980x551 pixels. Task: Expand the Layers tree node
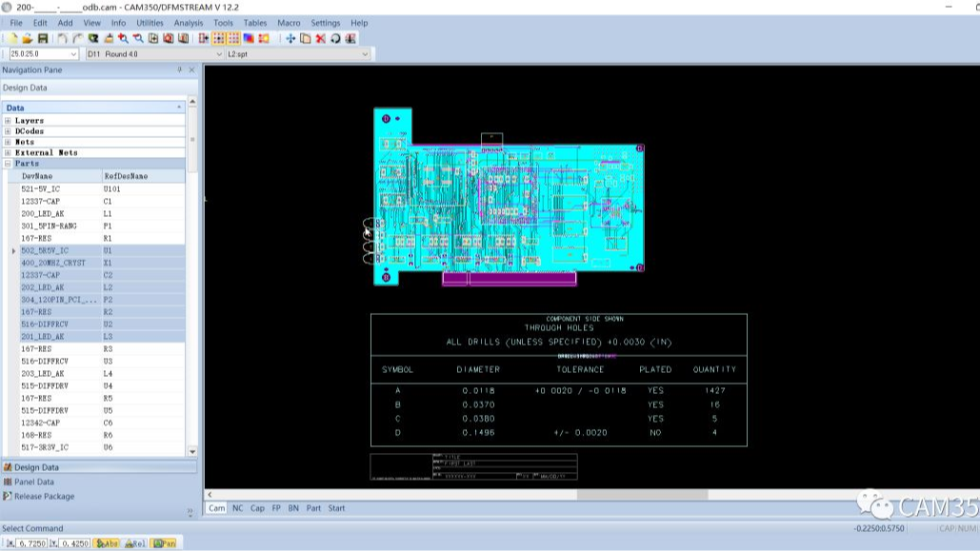coord(8,121)
